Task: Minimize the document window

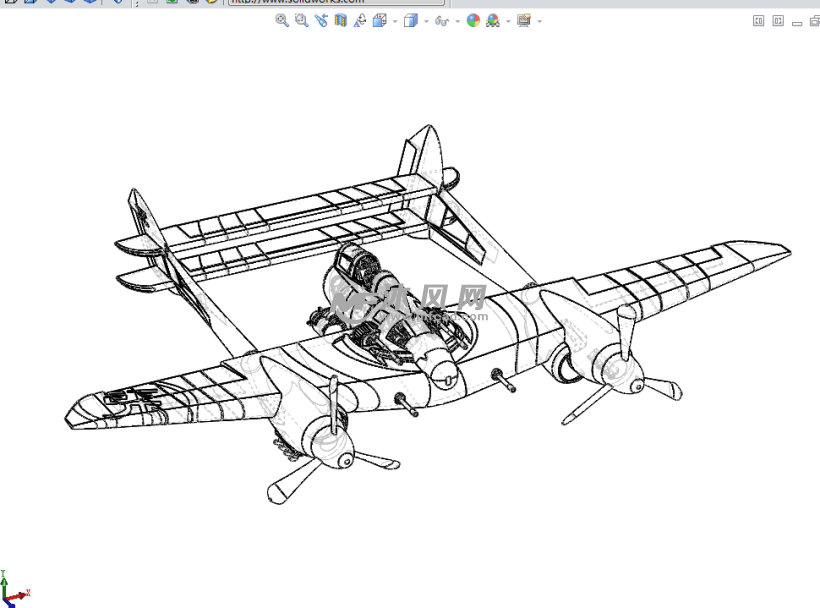Action: pyautogui.click(x=797, y=22)
